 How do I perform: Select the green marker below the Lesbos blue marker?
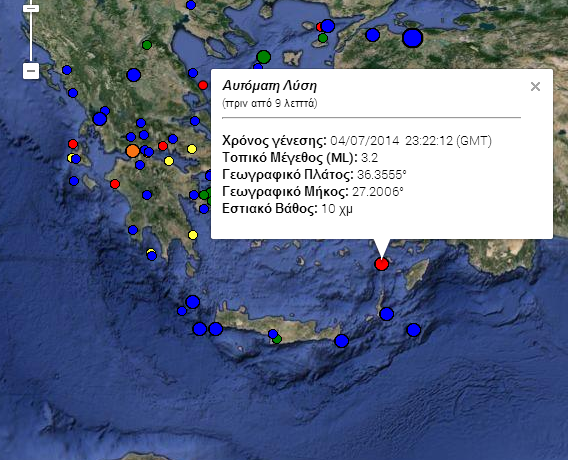tap(323, 38)
